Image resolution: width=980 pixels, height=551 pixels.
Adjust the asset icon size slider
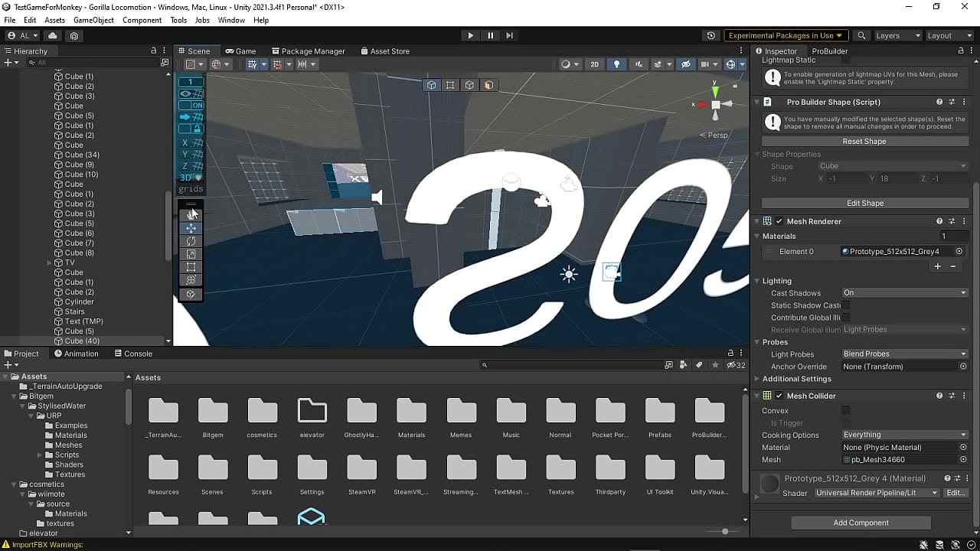725,531
